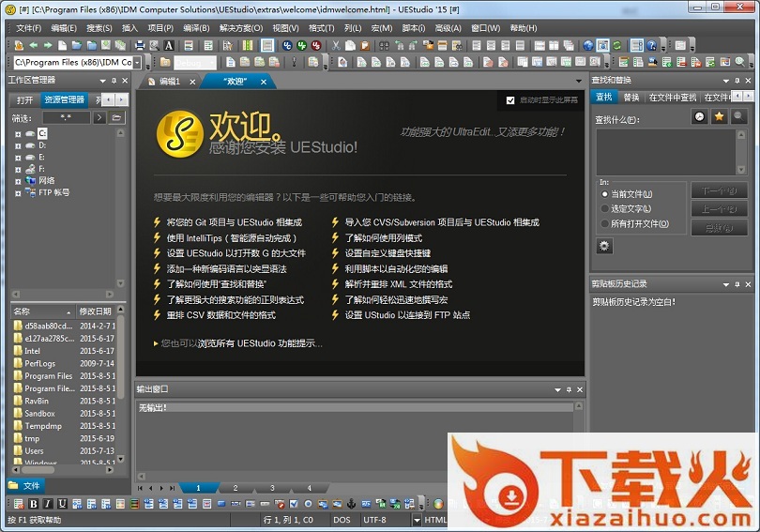The image size is (760, 532).
Task: Open the 文件(F) menu
Action: [x=28, y=28]
